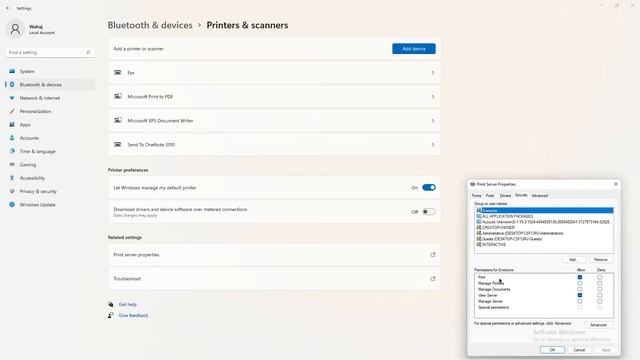Go to Gaming settings

coord(28,165)
